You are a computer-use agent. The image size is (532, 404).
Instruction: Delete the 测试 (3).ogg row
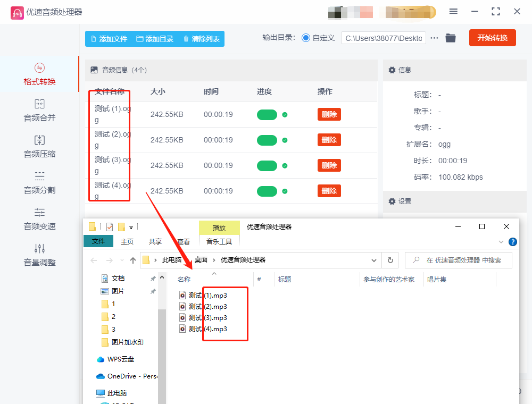[329, 165]
